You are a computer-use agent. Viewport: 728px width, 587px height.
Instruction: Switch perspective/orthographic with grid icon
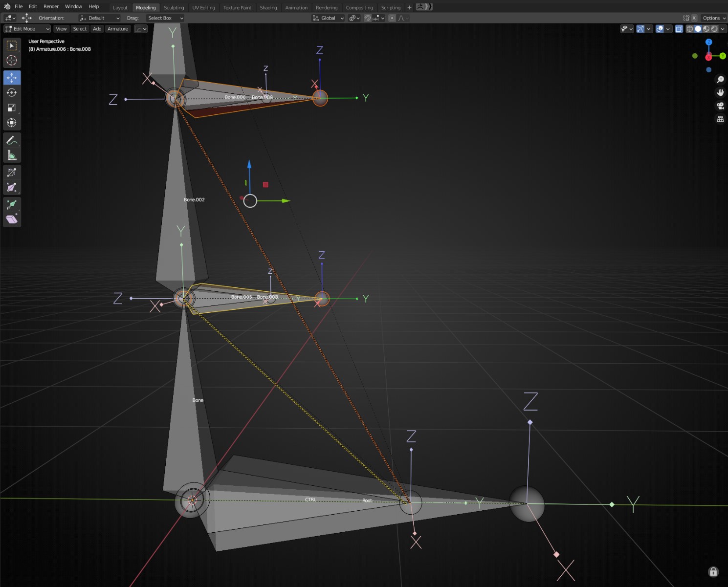720,119
